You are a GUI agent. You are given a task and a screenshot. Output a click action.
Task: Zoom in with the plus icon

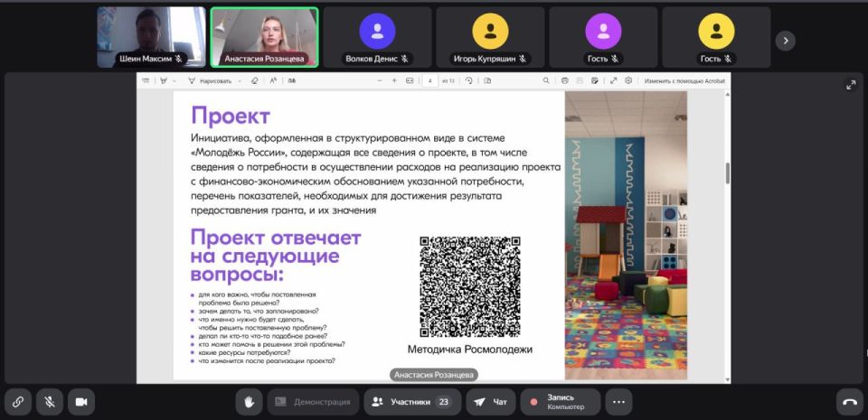point(394,80)
